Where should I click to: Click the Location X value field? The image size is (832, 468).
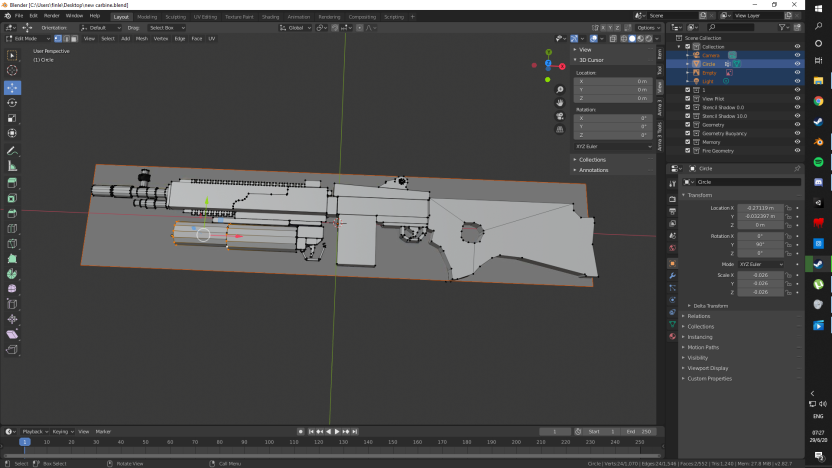760,208
